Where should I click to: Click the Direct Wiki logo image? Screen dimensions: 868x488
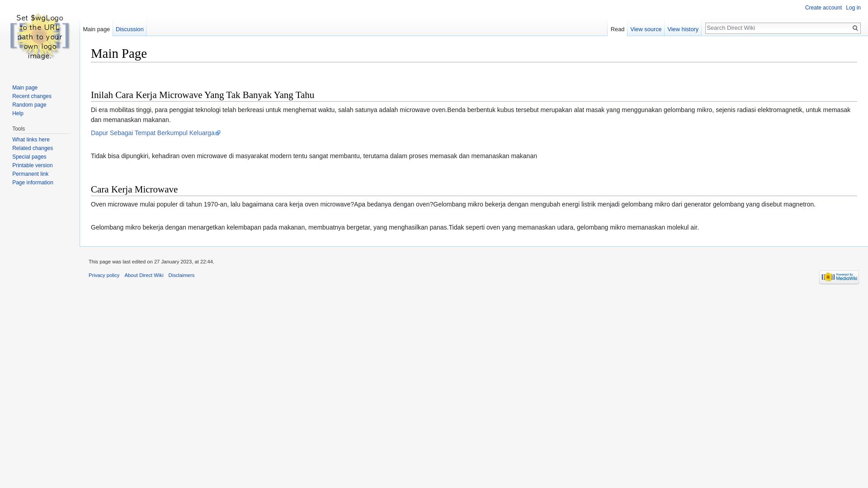[39, 36]
